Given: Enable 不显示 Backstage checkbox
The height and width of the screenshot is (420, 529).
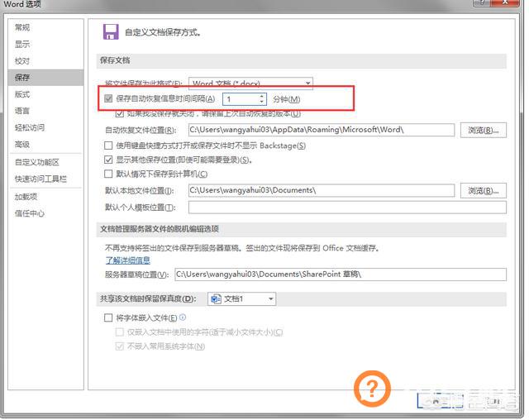Looking at the screenshot, I should pyautogui.click(x=108, y=146).
